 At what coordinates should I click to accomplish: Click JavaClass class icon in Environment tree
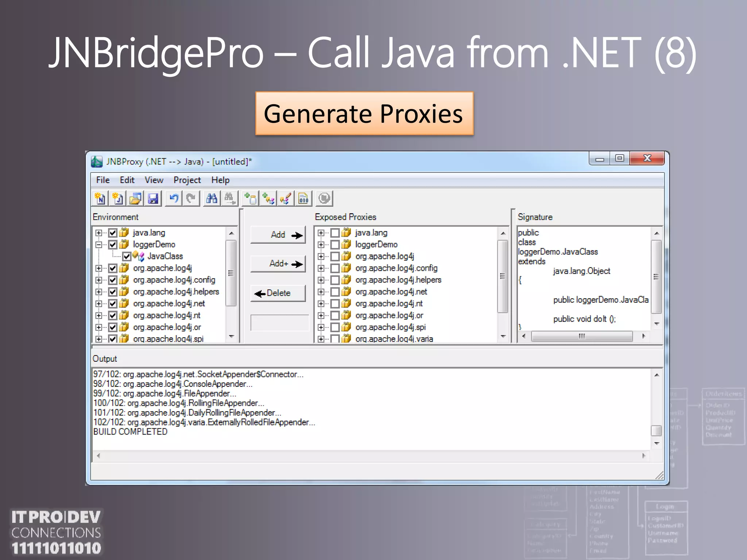coord(138,256)
